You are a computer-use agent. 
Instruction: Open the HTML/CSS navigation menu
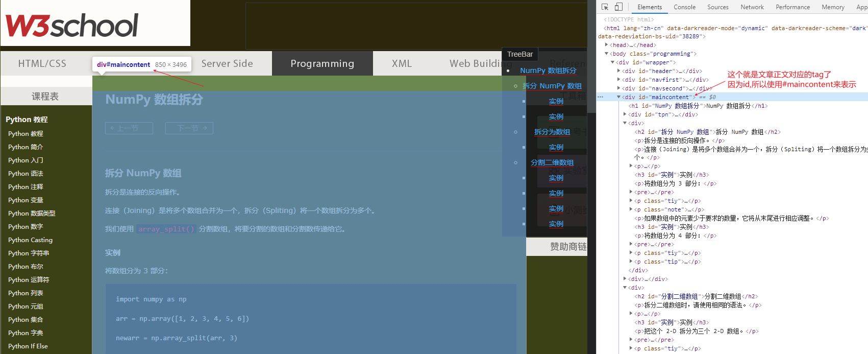click(42, 63)
